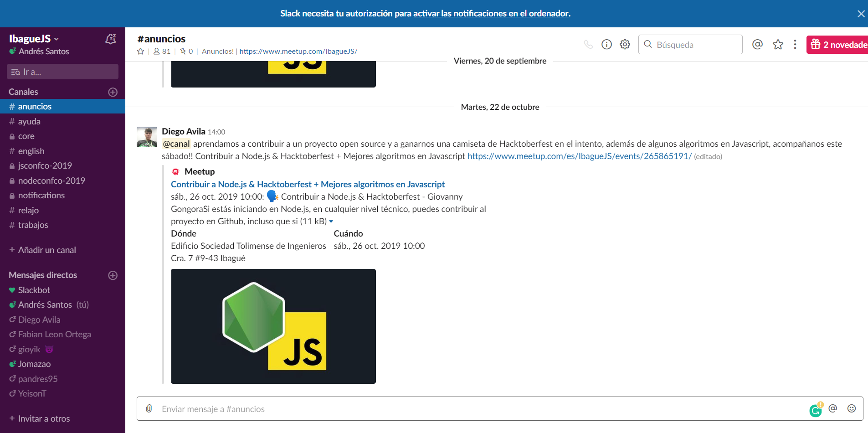The height and width of the screenshot is (433, 868).
Task: Open the 2 novedades gift button
Action: click(x=837, y=45)
